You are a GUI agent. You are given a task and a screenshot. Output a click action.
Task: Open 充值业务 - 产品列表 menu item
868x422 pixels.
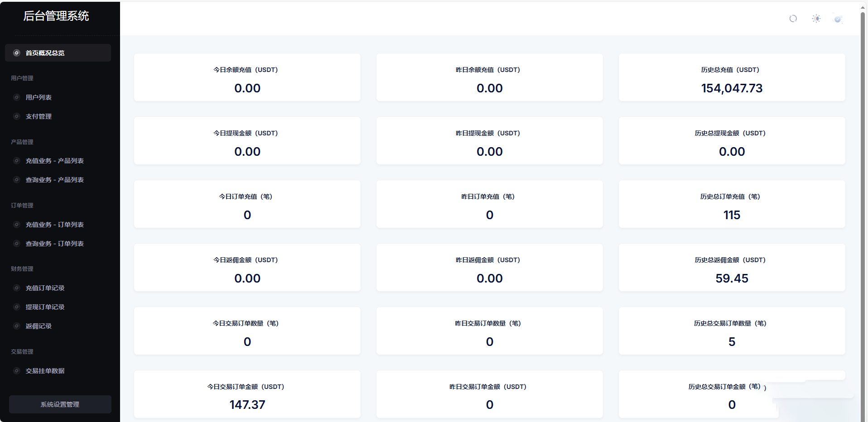coord(54,161)
